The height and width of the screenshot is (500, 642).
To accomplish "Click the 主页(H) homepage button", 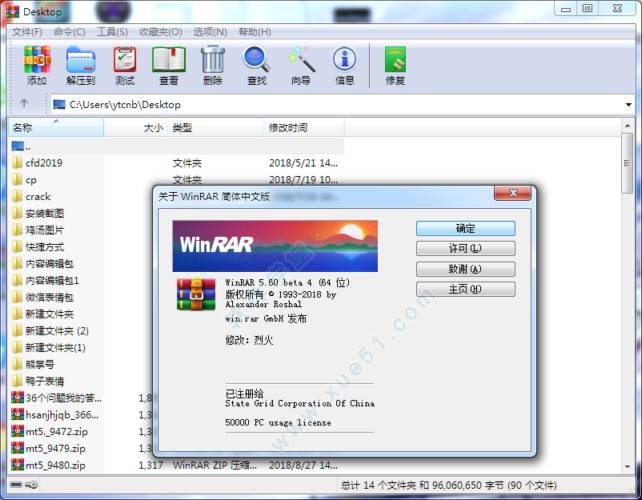I will 466,290.
